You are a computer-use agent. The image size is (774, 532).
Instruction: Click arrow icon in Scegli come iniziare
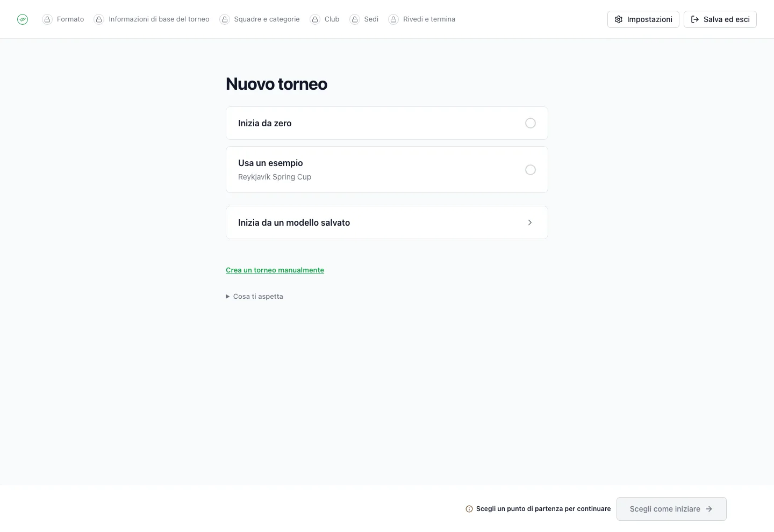click(709, 509)
